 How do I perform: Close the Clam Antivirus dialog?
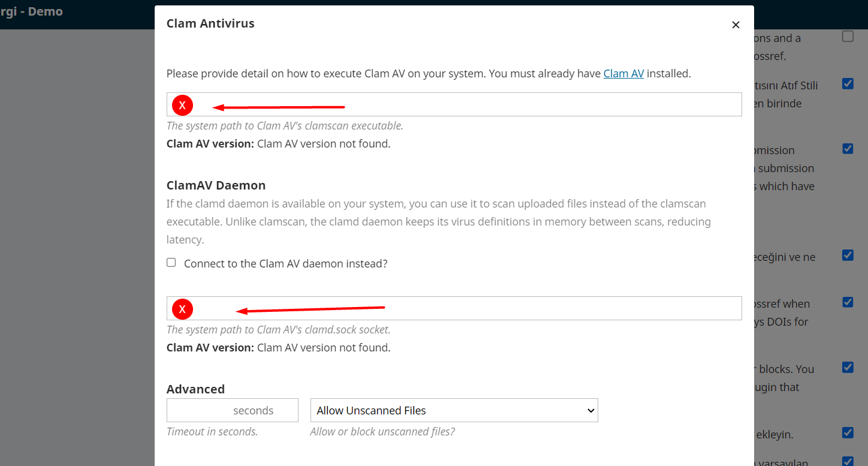[x=736, y=25]
